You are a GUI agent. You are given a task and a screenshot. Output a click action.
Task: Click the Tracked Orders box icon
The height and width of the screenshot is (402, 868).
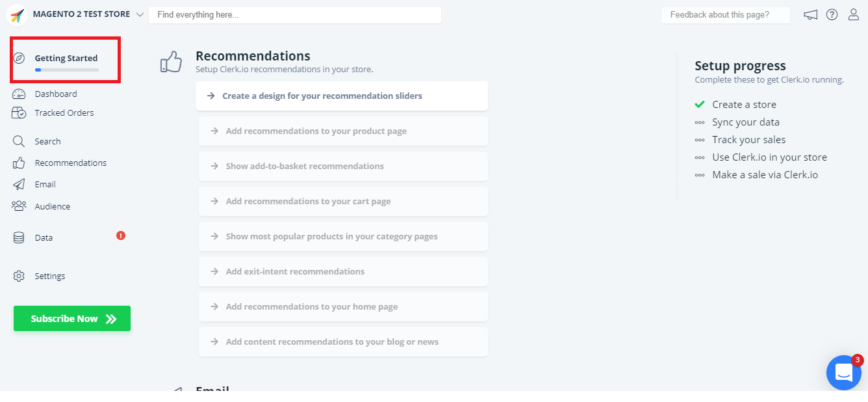19,113
